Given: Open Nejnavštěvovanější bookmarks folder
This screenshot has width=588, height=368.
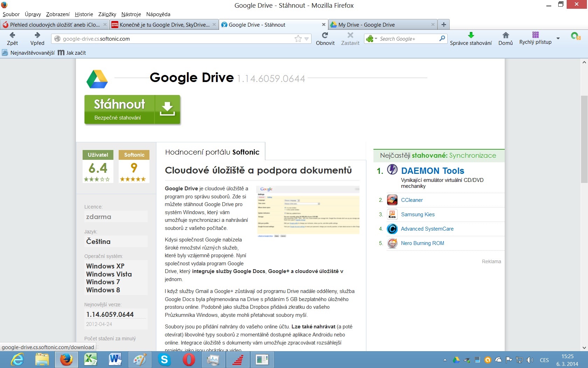Looking at the screenshot, I should pos(28,53).
